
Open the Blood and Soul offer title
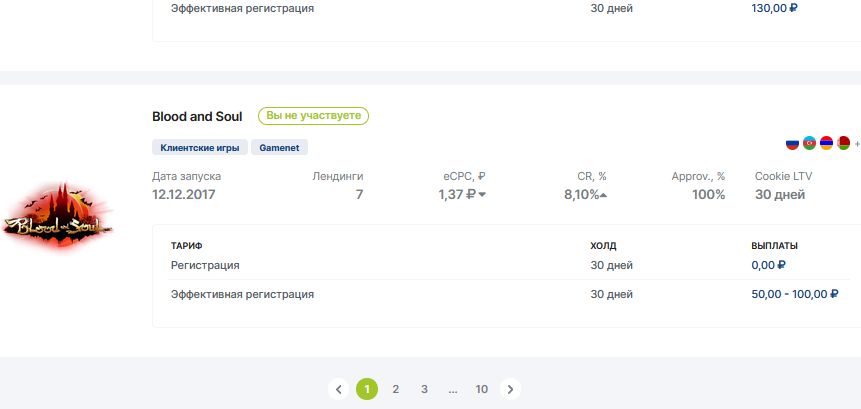tap(197, 116)
